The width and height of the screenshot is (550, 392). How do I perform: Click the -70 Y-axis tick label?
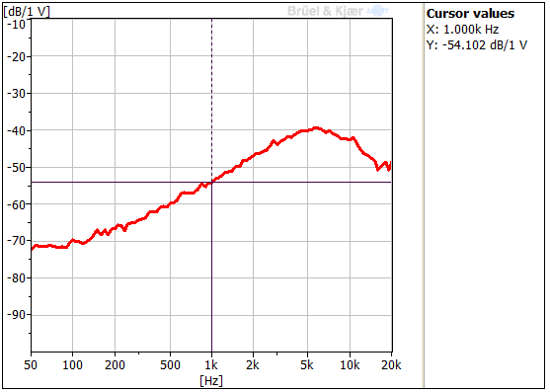tap(16, 241)
